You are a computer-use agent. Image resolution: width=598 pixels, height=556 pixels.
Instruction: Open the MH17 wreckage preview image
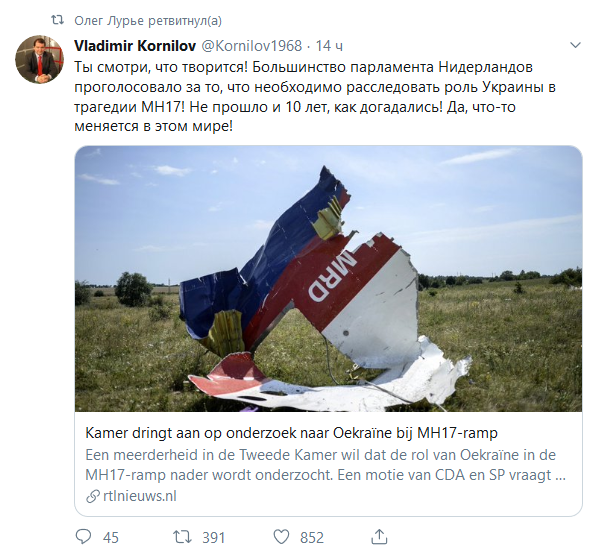coord(328,278)
